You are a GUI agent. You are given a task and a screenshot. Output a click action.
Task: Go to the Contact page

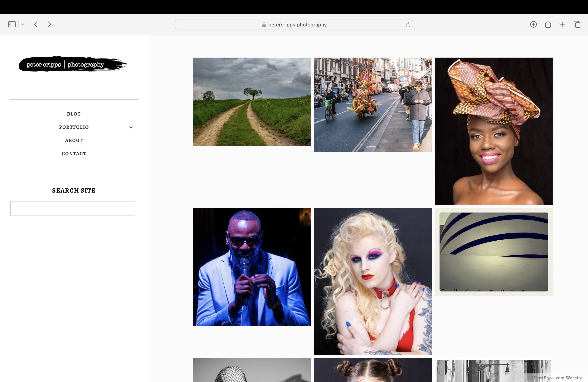click(74, 154)
